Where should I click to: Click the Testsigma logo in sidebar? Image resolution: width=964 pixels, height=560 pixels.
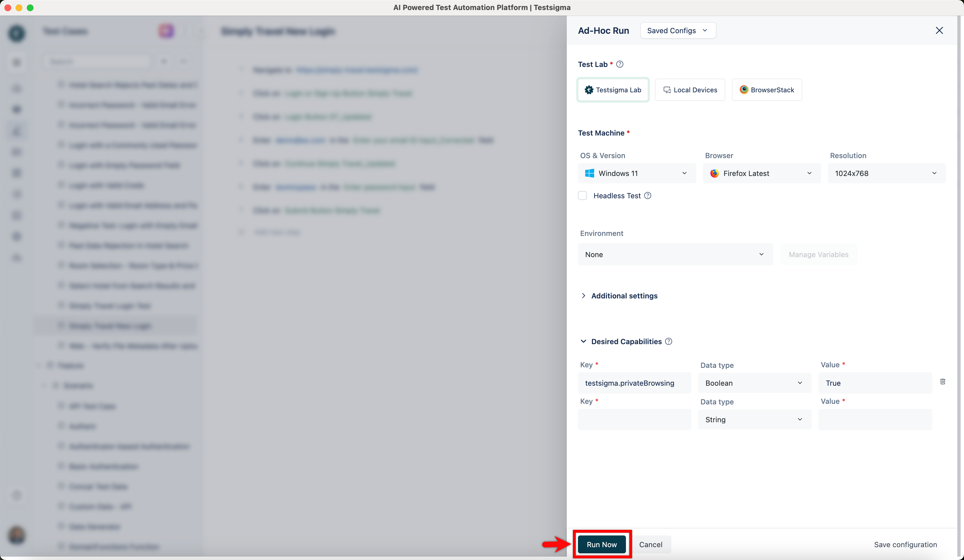[x=16, y=33]
